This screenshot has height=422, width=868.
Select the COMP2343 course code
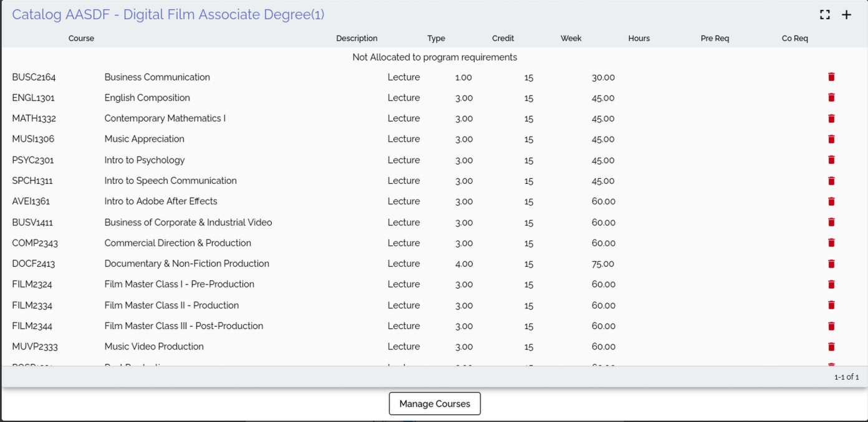coord(35,243)
